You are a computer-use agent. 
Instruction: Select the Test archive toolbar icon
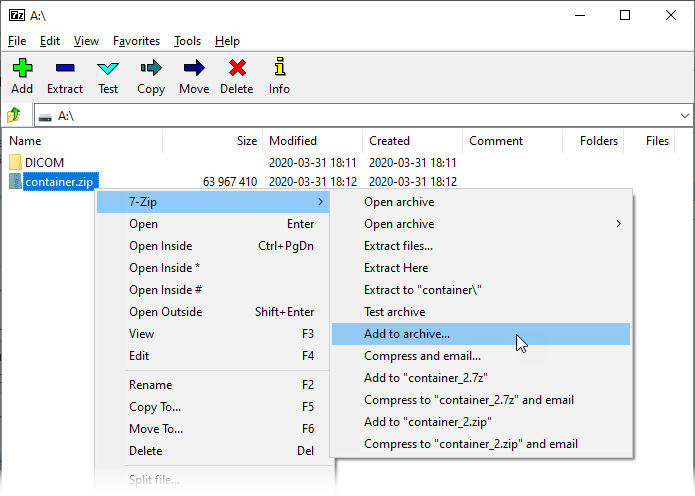tap(108, 68)
